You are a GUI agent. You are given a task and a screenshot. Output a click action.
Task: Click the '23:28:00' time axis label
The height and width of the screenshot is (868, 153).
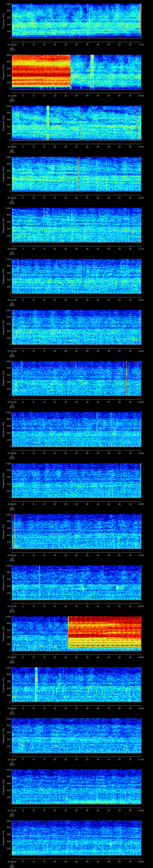tap(12, 657)
